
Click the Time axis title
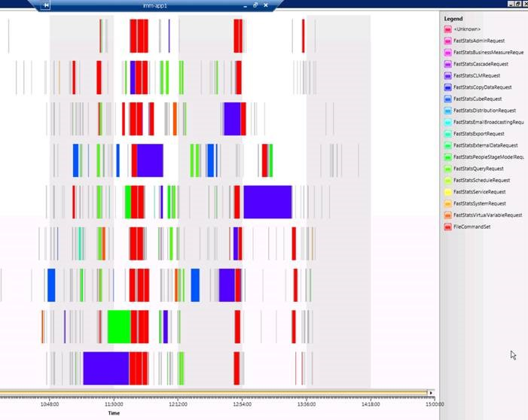click(x=114, y=413)
